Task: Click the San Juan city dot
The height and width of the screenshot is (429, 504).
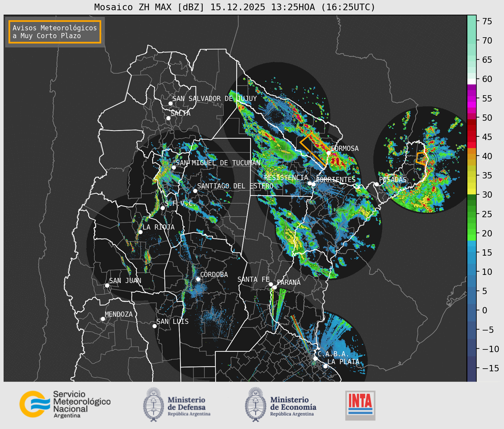Action: click(x=107, y=285)
